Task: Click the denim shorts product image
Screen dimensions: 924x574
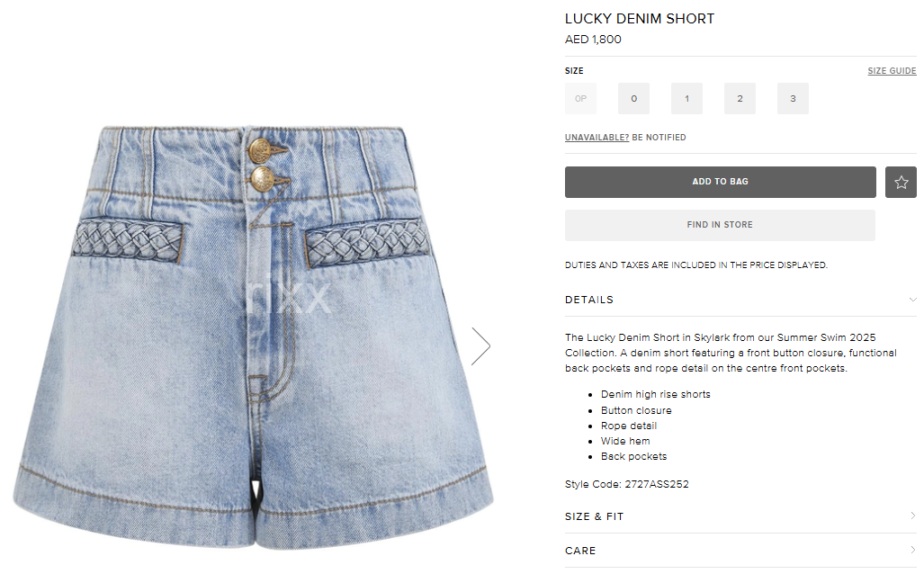Action: tap(254, 337)
